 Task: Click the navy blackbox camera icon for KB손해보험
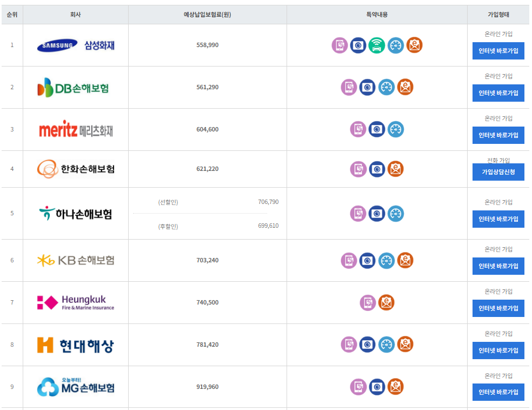point(368,261)
